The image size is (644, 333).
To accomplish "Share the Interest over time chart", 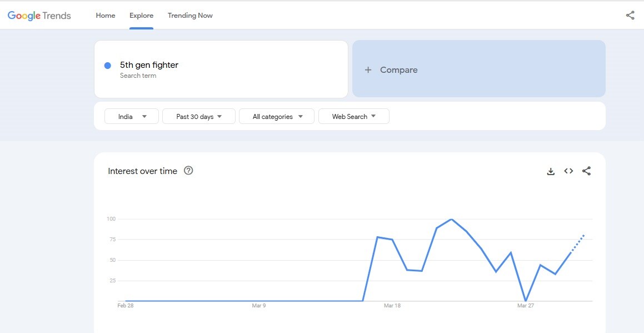I will click(x=586, y=171).
